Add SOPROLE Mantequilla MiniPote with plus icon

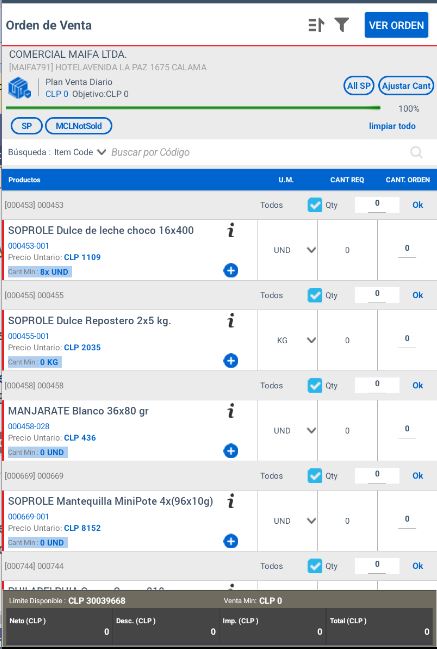(x=231, y=541)
